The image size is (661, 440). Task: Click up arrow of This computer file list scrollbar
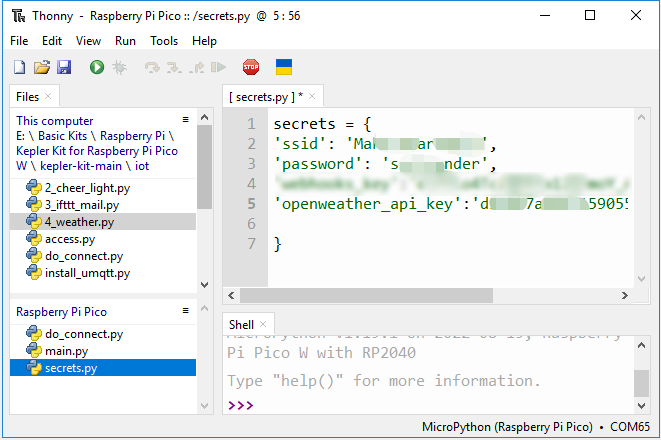[x=204, y=117]
